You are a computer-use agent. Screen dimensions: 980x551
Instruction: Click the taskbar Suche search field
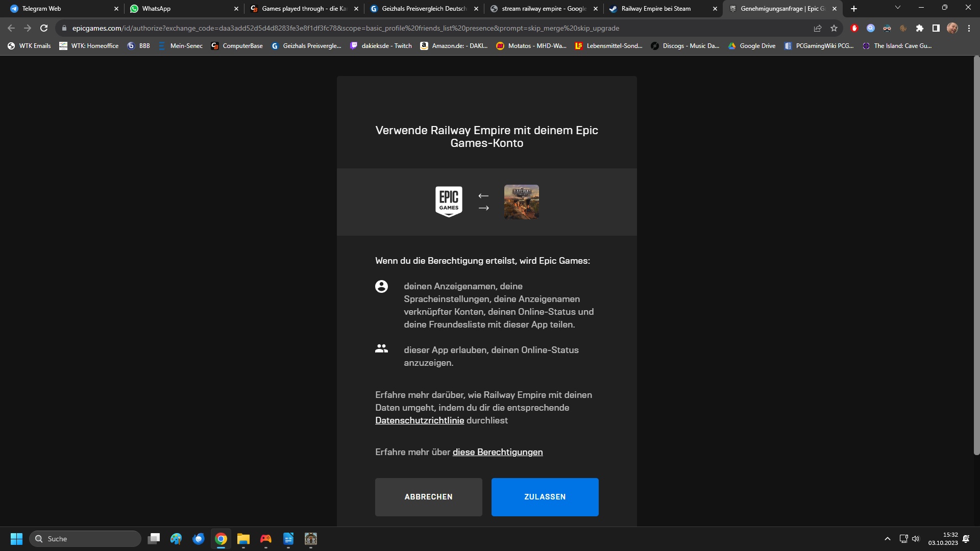pos(87,539)
